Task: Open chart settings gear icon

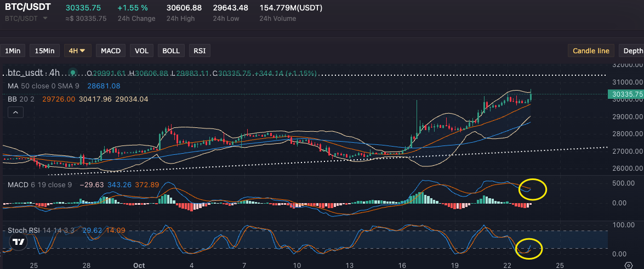Action: (x=628, y=265)
